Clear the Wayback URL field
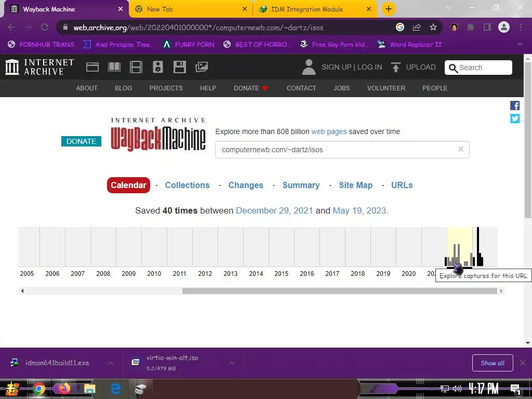Screen dimensions: 532x399 coord(460,149)
